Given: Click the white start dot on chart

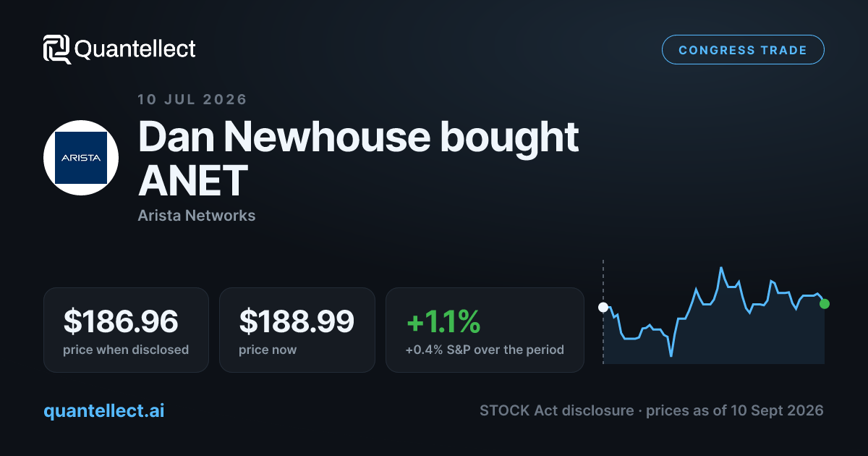Looking at the screenshot, I should tap(603, 308).
